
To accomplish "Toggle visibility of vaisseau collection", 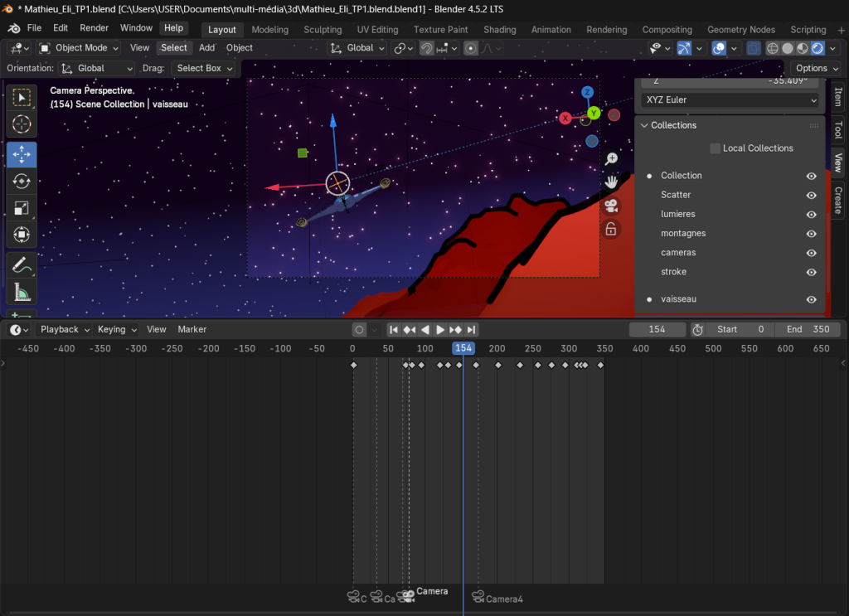I will click(x=812, y=299).
